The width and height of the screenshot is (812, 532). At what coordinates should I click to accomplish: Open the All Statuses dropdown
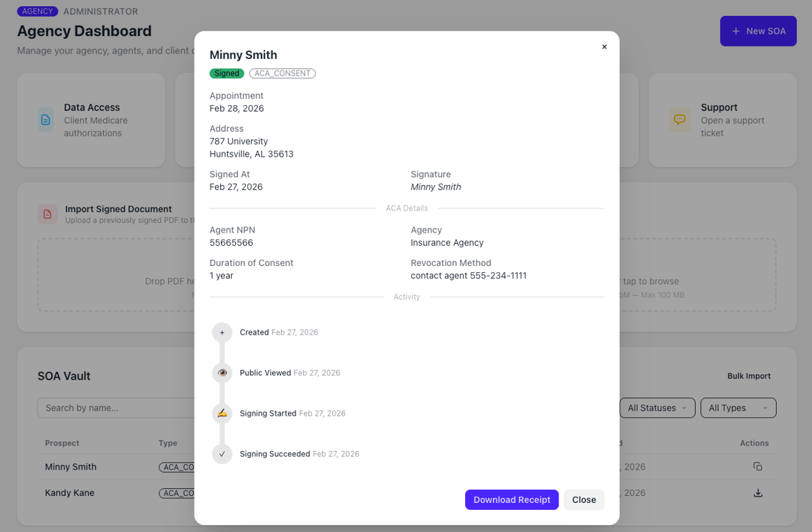[656, 408]
